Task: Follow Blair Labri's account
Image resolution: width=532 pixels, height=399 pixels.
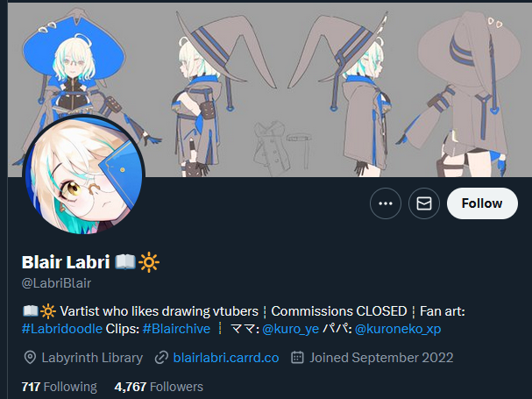Action: tap(482, 203)
